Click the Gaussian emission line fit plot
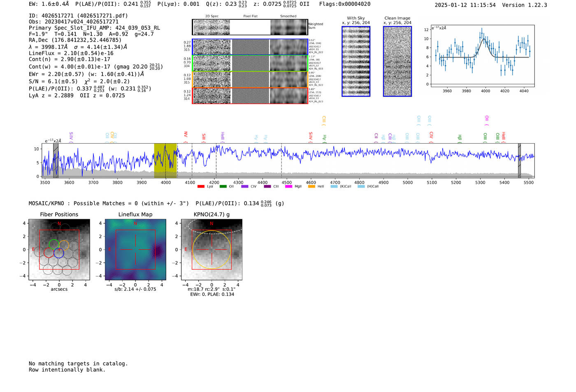The width and height of the screenshot is (576, 392). pyautogui.click(x=482, y=56)
